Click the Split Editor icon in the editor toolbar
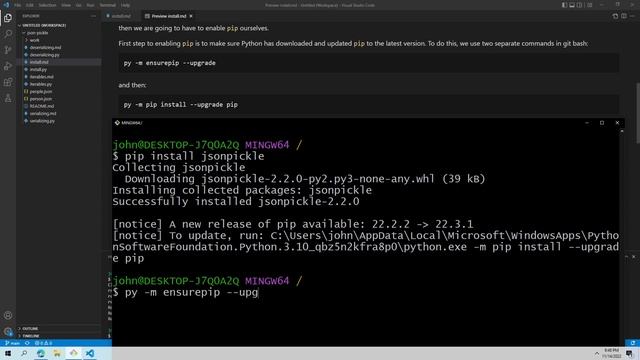The image size is (640, 360). [x=624, y=16]
